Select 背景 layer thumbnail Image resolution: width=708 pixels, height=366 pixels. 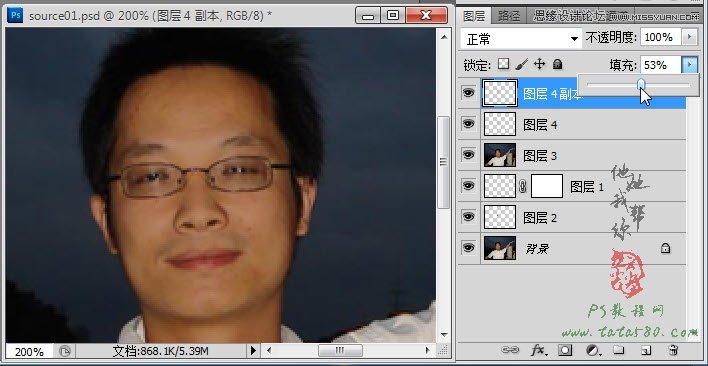tap(500, 248)
